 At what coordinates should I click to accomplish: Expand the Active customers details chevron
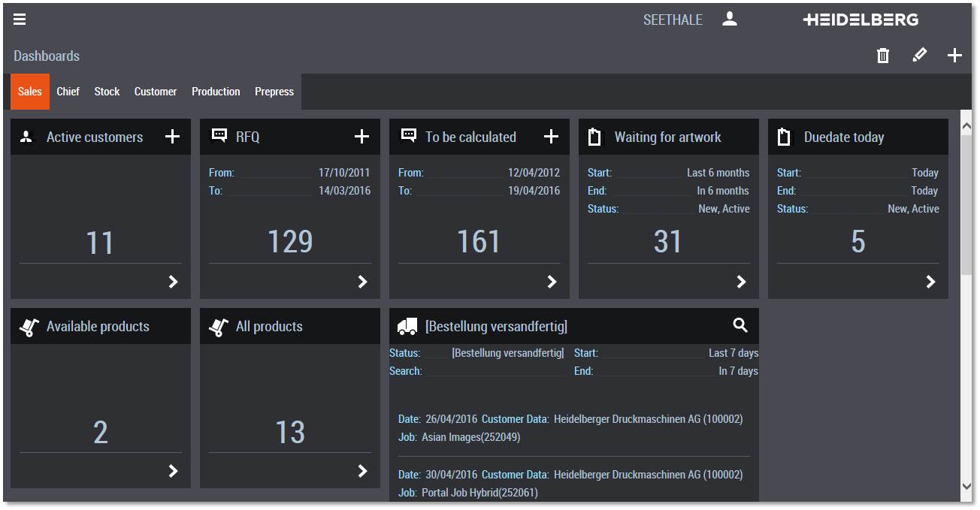173,282
